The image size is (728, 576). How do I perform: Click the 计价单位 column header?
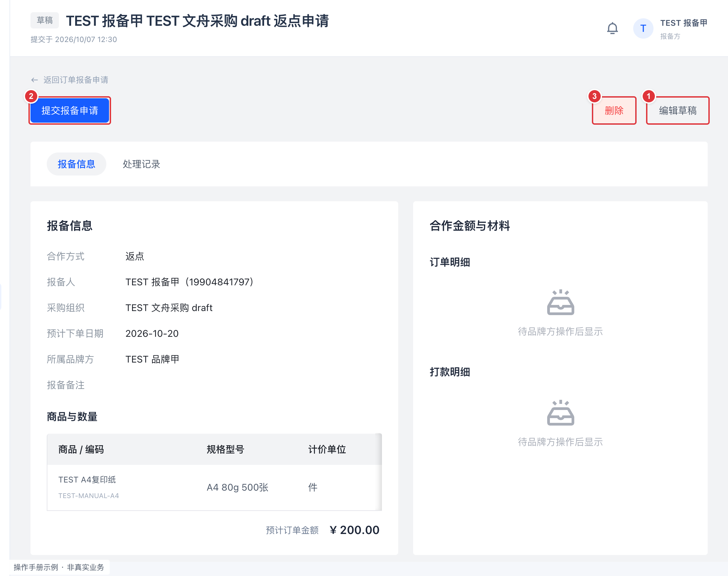pos(327,449)
